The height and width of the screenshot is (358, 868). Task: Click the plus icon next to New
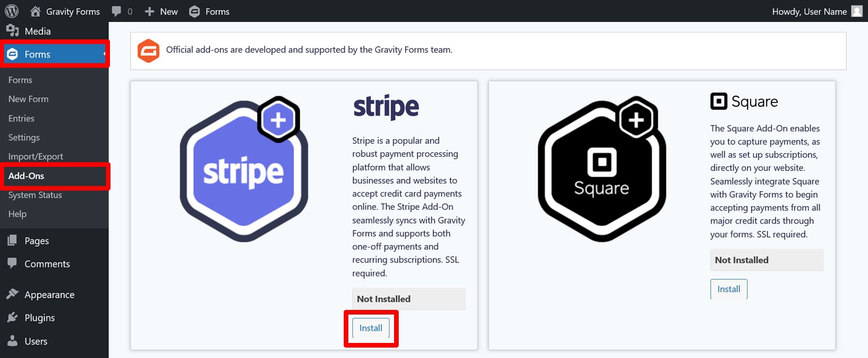click(149, 12)
